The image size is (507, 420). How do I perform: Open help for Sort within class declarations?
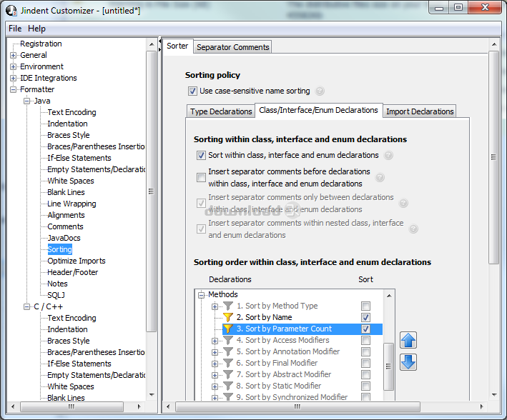pos(388,156)
